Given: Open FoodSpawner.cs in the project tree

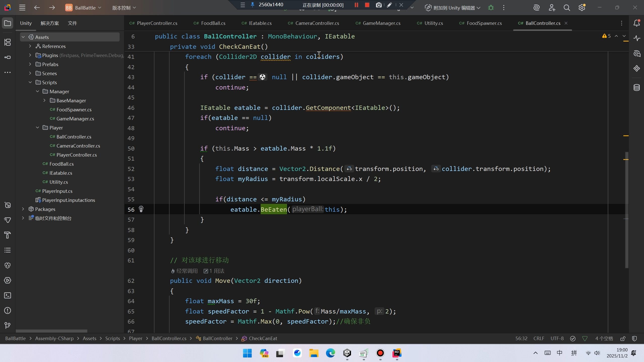Looking at the screenshot, I should 74,110.
